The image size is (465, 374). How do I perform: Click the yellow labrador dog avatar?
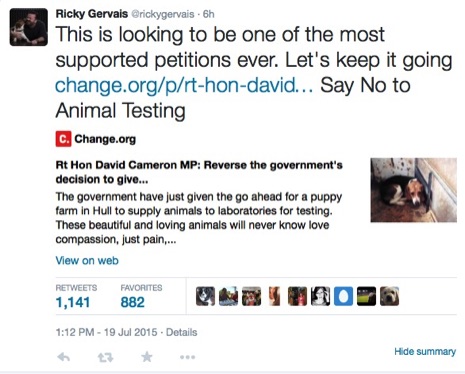click(389, 296)
